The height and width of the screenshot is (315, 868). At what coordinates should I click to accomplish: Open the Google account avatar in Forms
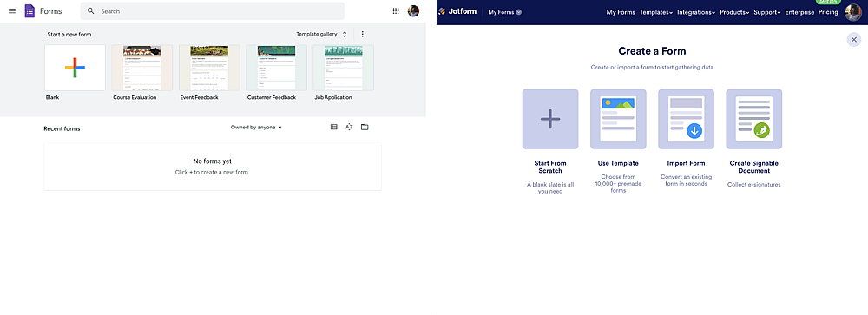pyautogui.click(x=413, y=11)
